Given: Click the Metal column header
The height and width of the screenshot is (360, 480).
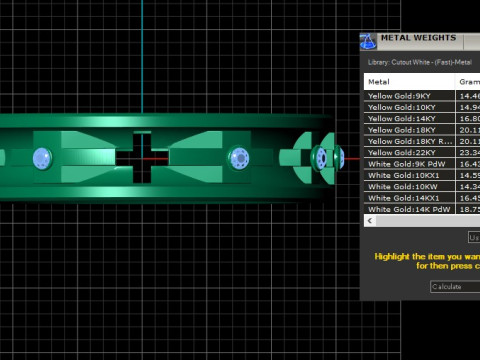Looking at the screenshot, I should (409, 82).
